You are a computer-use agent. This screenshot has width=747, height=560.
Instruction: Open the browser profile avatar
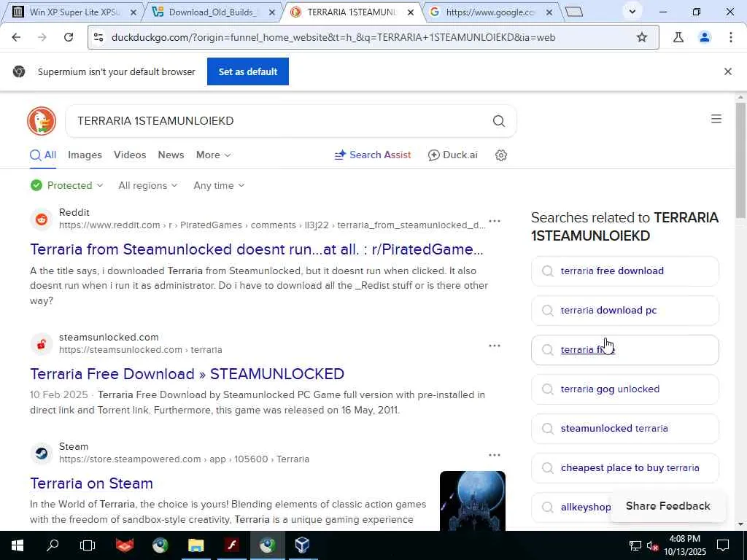(705, 37)
